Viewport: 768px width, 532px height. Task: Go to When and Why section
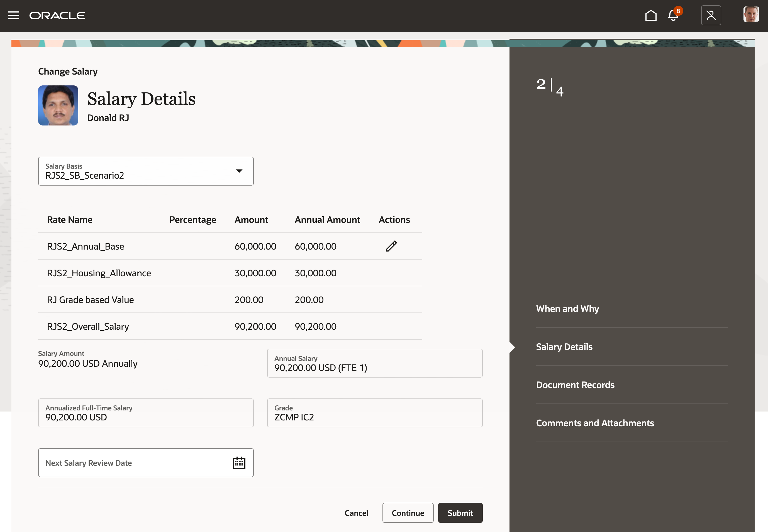(x=567, y=309)
